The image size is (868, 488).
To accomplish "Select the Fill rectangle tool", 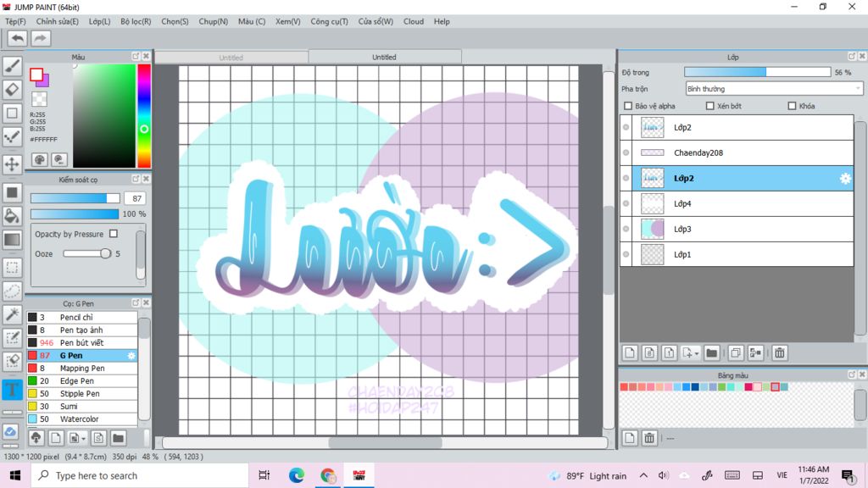I will pos(12,192).
